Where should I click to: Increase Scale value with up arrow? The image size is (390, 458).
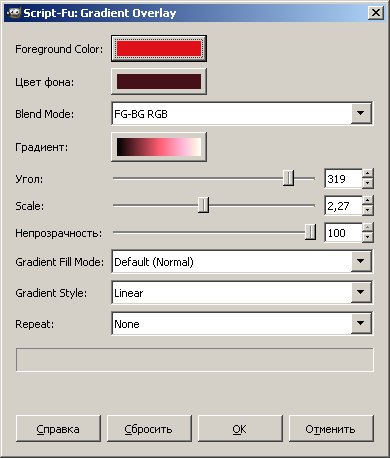tap(367, 201)
